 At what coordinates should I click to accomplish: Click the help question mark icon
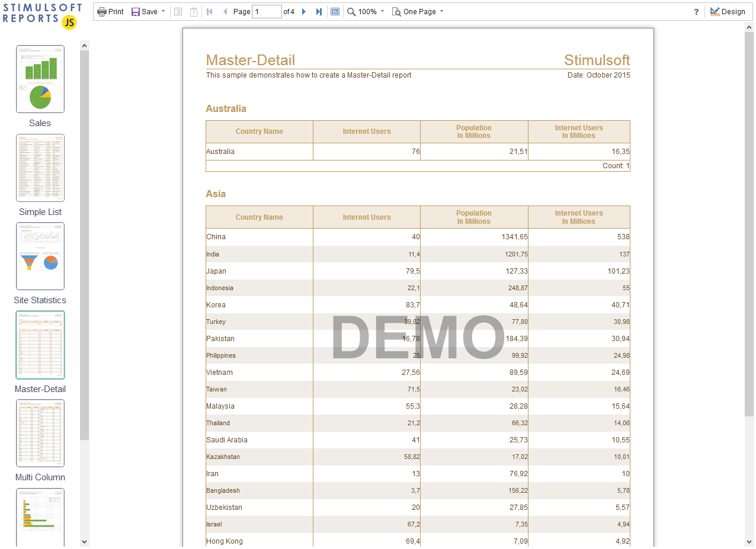(696, 12)
